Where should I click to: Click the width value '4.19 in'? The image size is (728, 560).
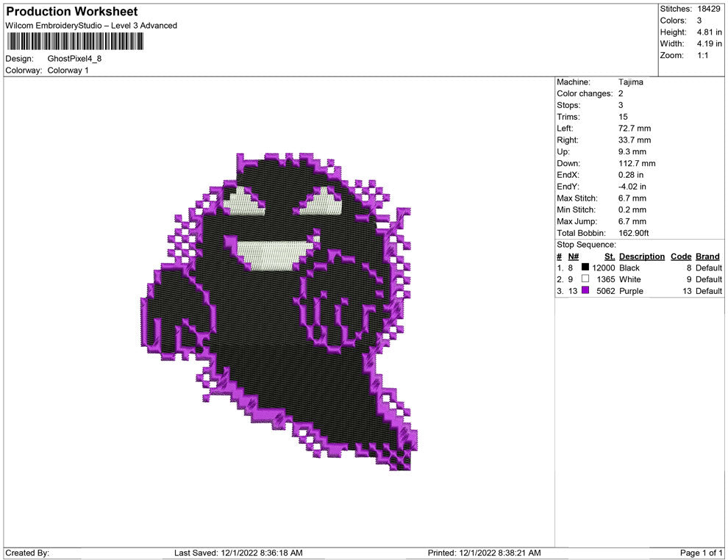pos(709,43)
